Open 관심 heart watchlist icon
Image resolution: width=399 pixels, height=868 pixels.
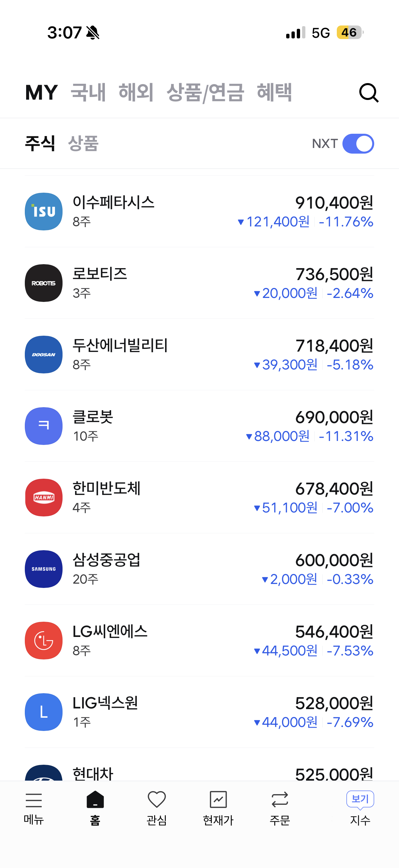click(156, 800)
